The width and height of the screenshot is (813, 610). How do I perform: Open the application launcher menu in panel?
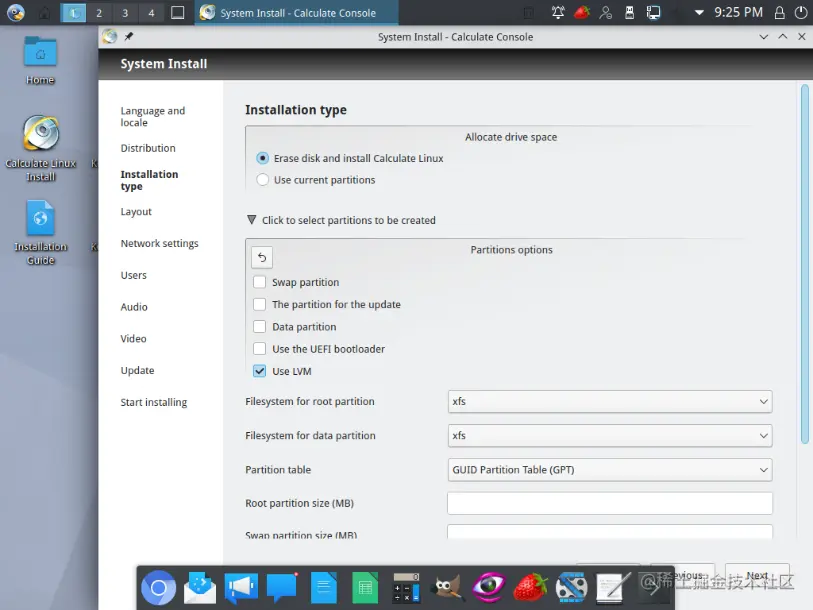tap(16, 12)
